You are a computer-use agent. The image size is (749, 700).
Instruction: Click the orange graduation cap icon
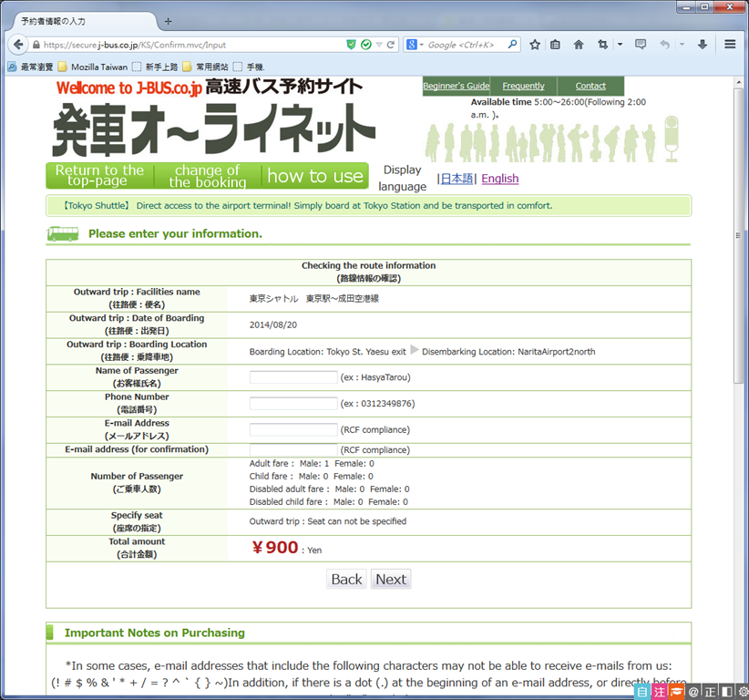[676, 692]
